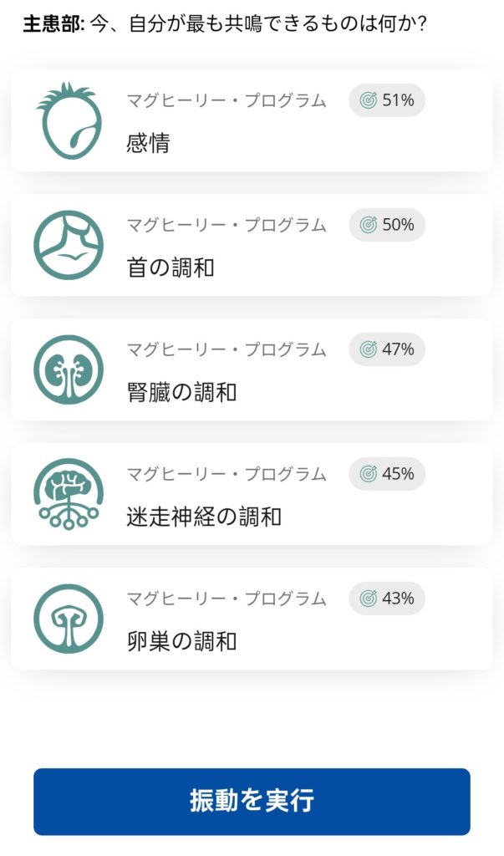Select the 感情 program title

[x=148, y=143]
